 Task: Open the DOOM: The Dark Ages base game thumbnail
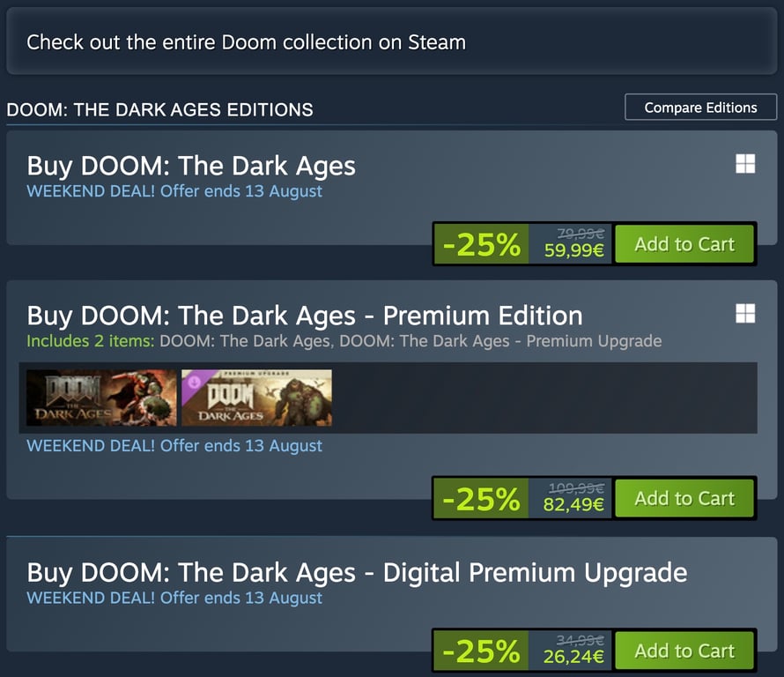coord(101,398)
